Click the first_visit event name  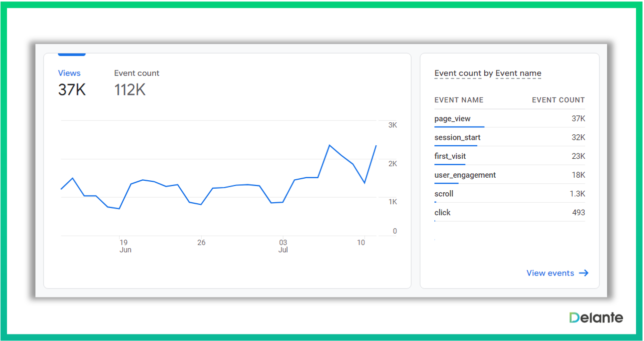450,156
